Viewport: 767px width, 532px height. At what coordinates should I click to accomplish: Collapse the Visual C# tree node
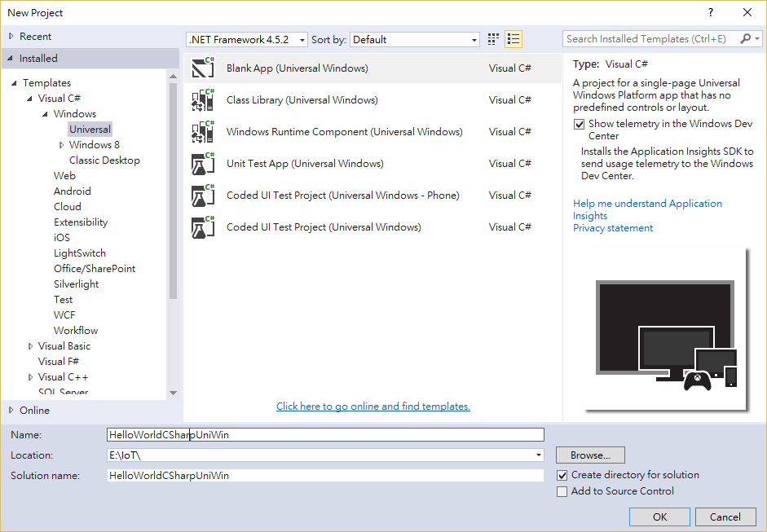tap(30, 99)
